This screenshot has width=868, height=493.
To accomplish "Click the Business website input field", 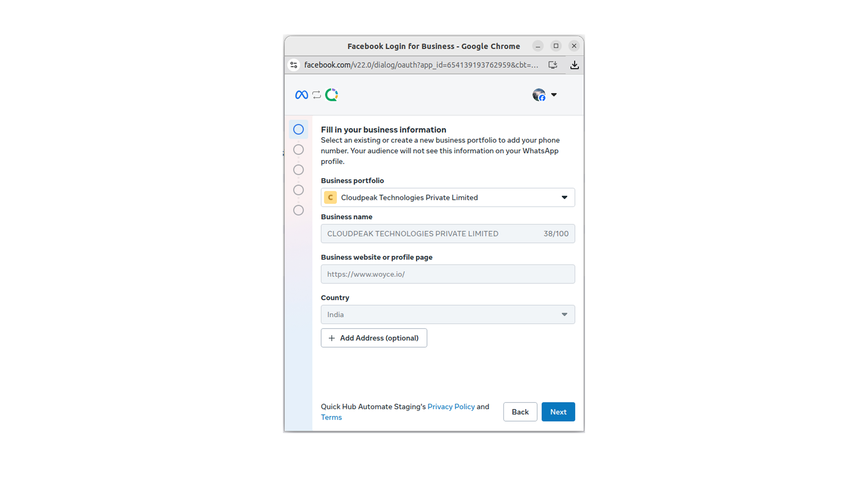I will [448, 274].
